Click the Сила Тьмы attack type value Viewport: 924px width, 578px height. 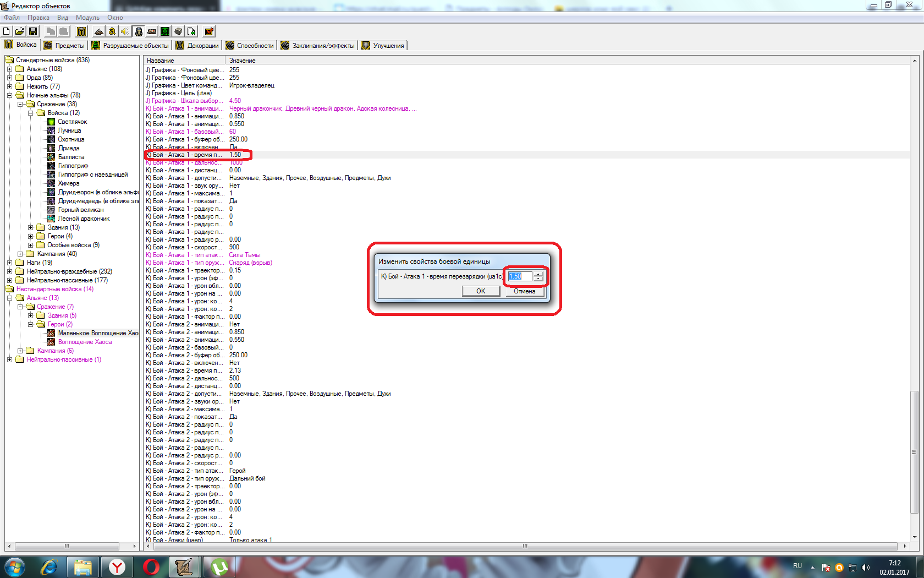coord(245,255)
